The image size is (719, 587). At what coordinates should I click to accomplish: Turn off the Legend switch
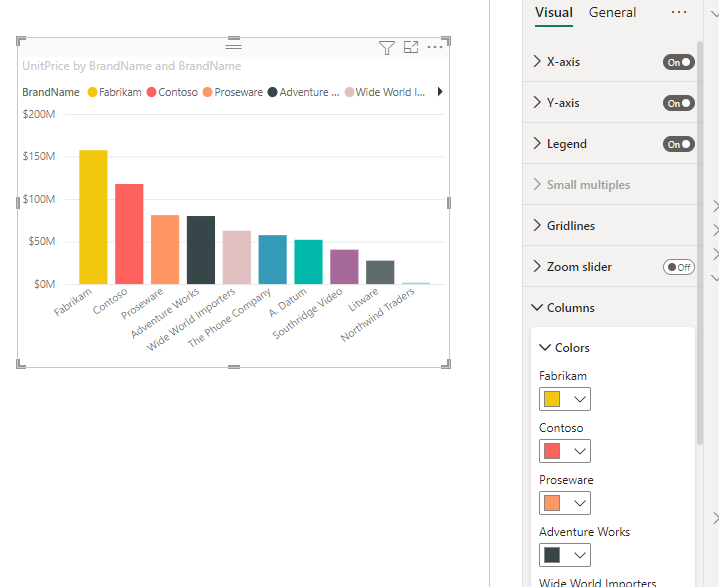679,144
